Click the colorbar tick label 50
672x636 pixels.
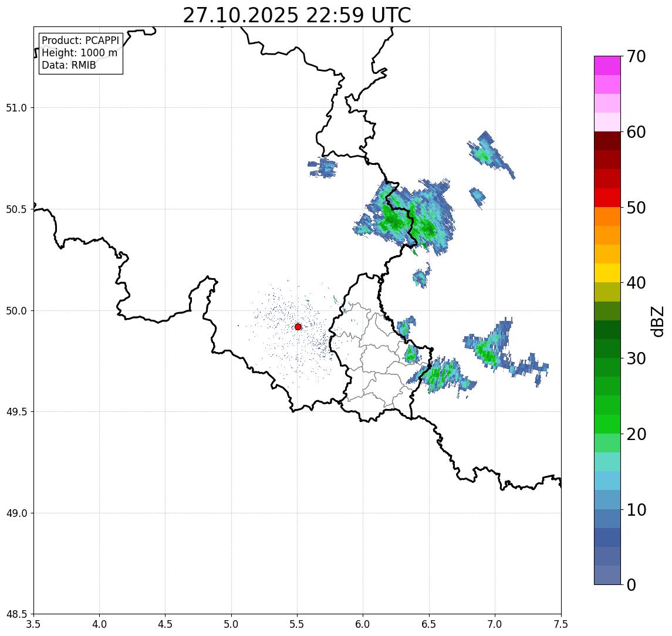point(636,208)
